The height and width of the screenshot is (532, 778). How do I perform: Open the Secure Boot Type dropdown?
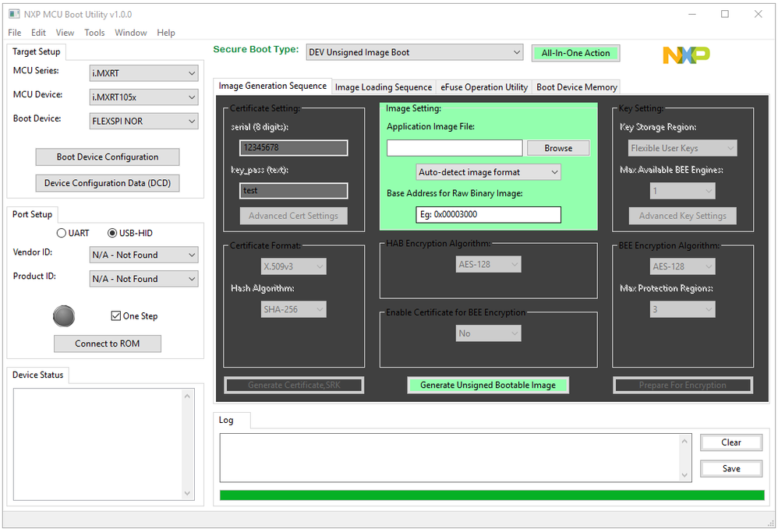[414, 52]
